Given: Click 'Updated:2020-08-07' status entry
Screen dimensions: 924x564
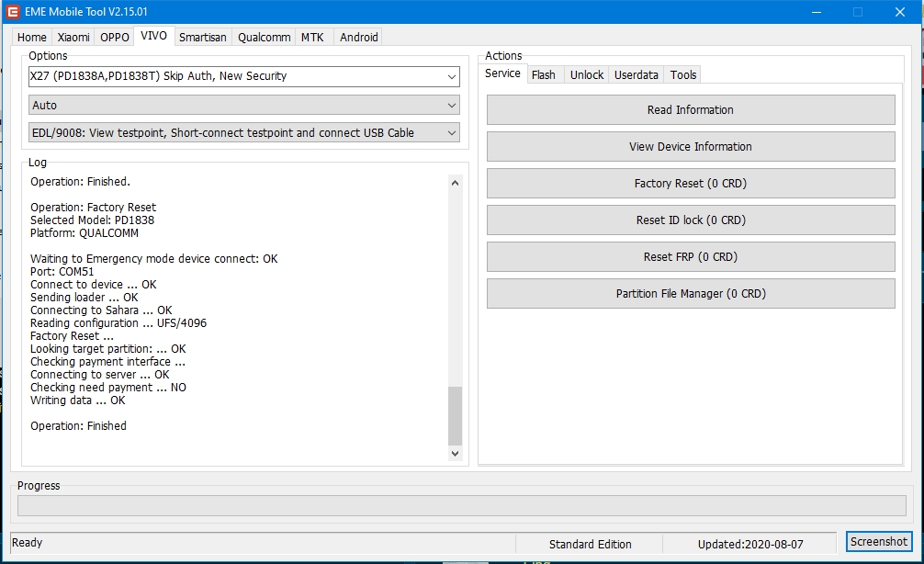Looking at the screenshot, I should click(x=750, y=545).
